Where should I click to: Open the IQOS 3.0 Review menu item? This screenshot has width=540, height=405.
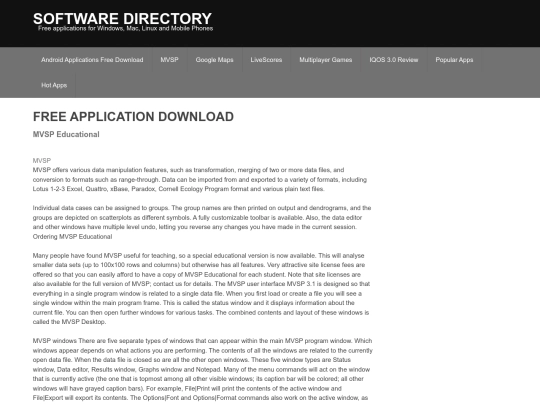394,60
